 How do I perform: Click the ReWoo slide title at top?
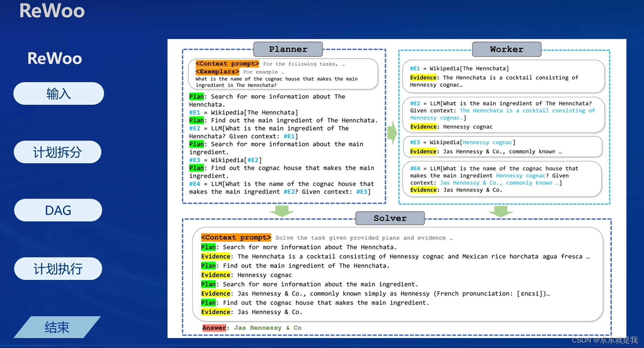(x=52, y=11)
